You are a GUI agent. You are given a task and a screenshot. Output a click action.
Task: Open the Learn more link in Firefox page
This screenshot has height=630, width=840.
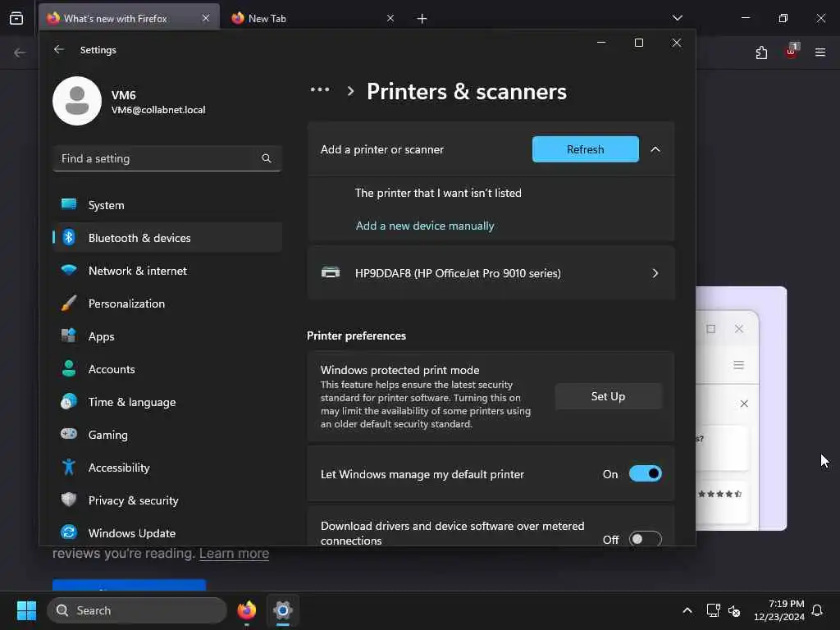(234, 553)
